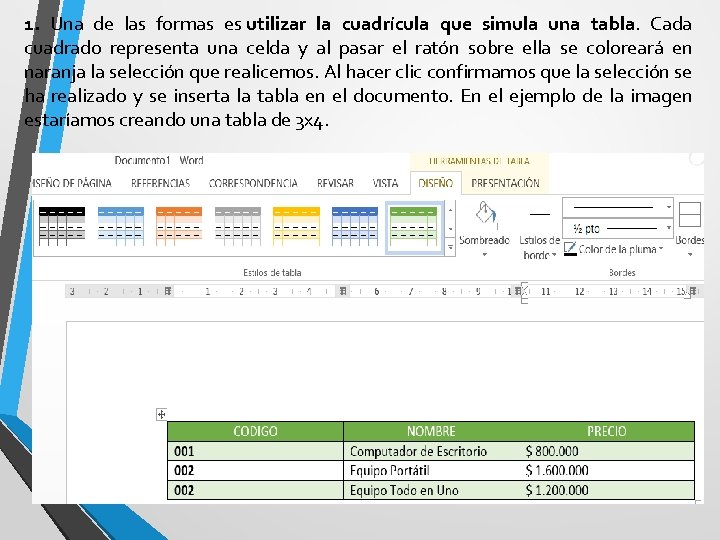Switch to the PRESENTACIÓN tab

coord(505,183)
